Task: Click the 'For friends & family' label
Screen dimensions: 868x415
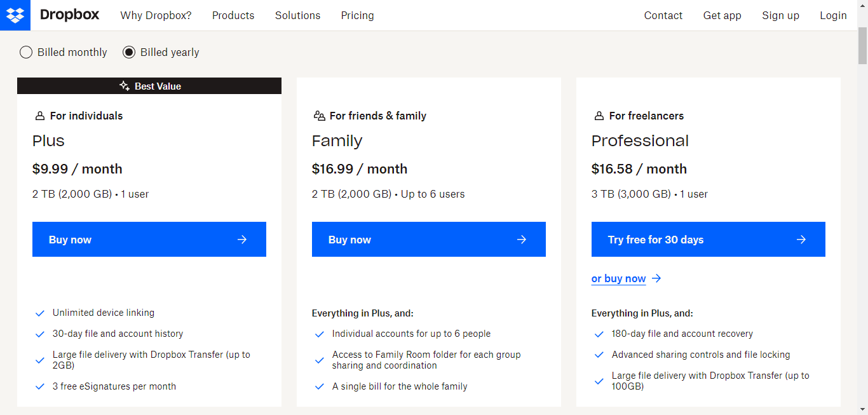Action: pyautogui.click(x=378, y=116)
